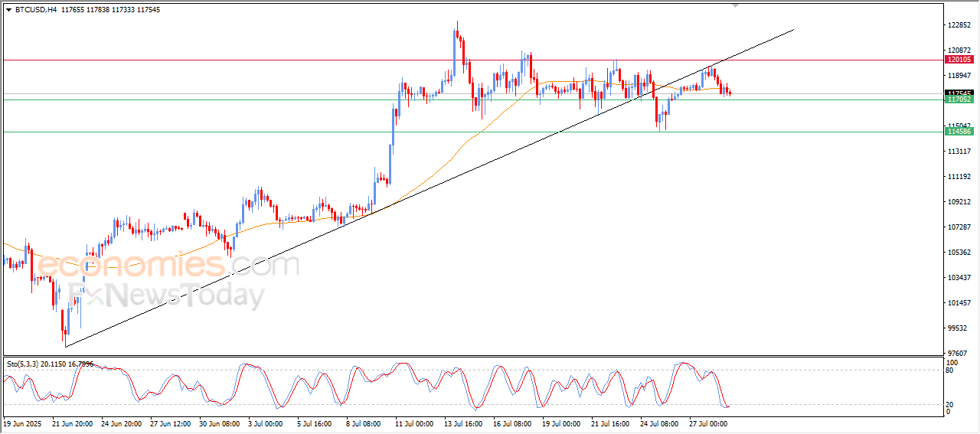This screenshot has height=434, width=980.
Task: Click the stochastic scale value 80
Action: [950, 370]
